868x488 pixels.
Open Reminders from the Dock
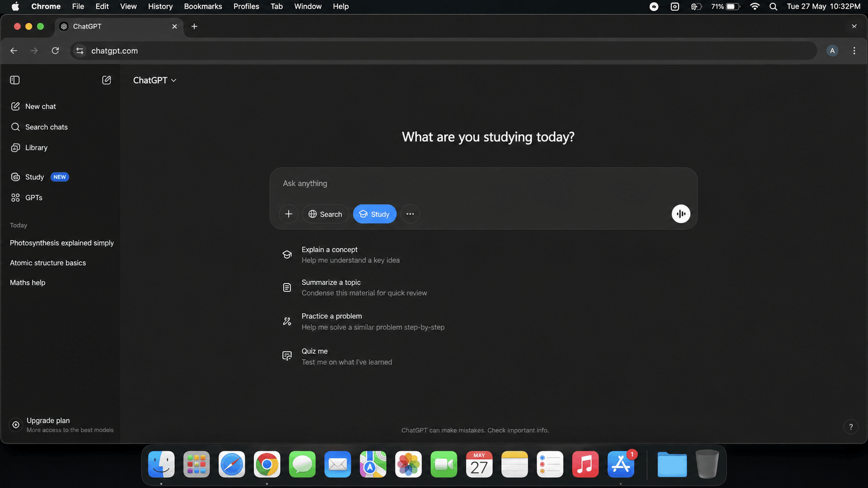pos(550,464)
